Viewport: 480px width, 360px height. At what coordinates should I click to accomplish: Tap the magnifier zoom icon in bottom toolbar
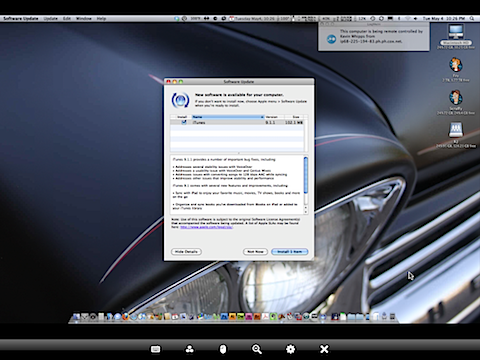tap(257, 349)
